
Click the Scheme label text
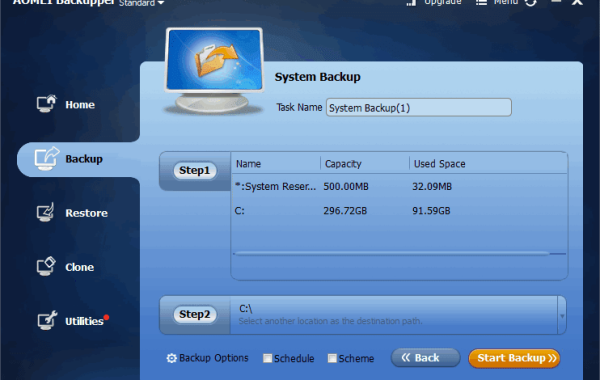[x=356, y=359]
